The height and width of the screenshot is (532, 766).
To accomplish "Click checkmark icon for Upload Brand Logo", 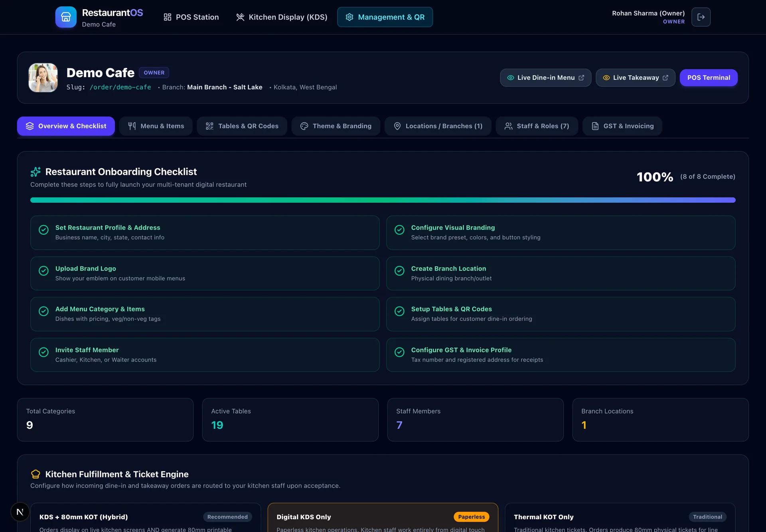I will (43, 271).
